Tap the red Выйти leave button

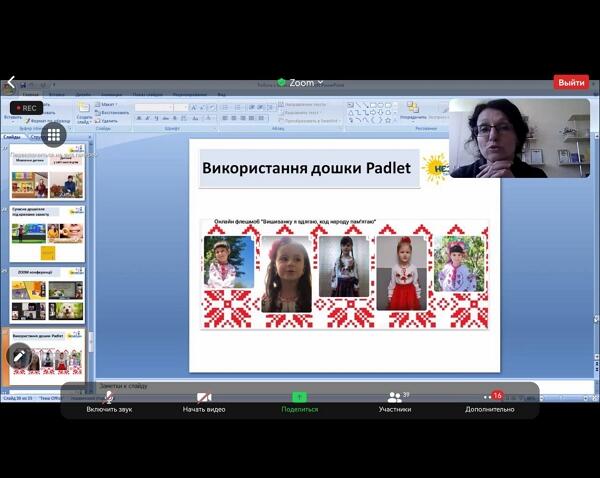coord(571,83)
